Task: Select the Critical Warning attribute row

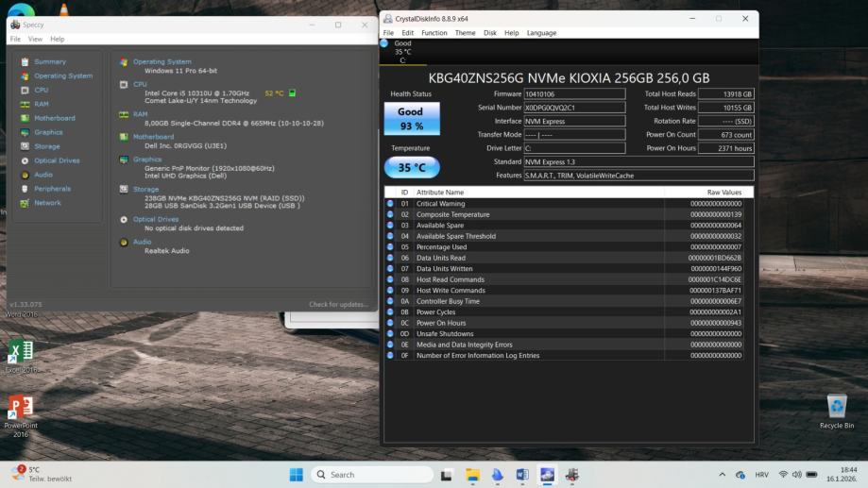Action: (565, 204)
